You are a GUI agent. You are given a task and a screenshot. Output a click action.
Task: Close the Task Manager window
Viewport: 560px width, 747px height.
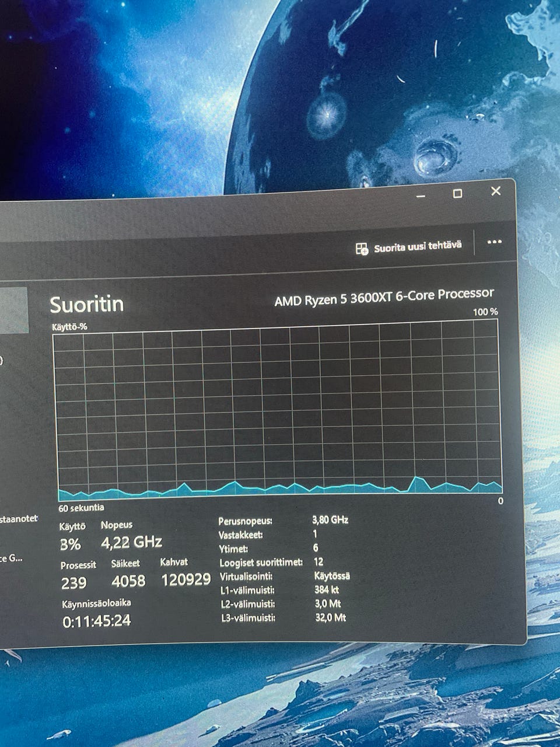point(496,191)
